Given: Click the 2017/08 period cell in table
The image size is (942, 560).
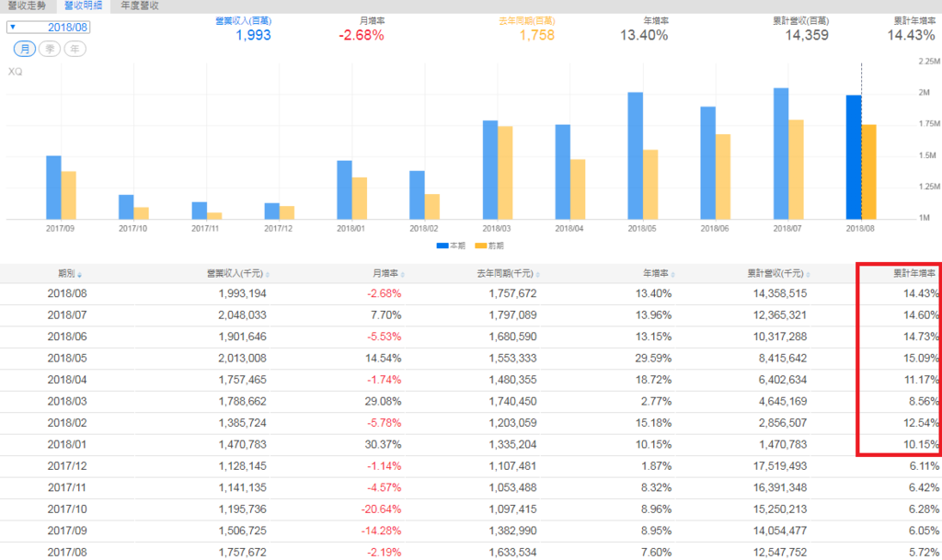Looking at the screenshot, I should pyautogui.click(x=67, y=553).
